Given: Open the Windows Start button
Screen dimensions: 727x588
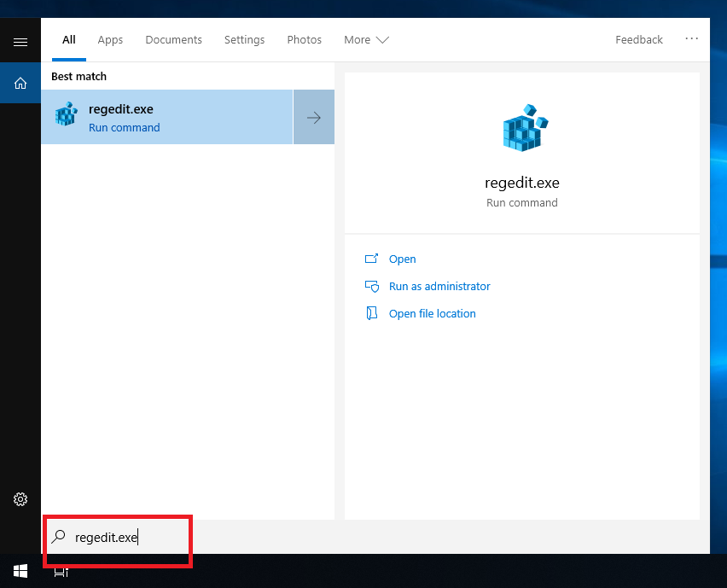Looking at the screenshot, I should 20,571.
